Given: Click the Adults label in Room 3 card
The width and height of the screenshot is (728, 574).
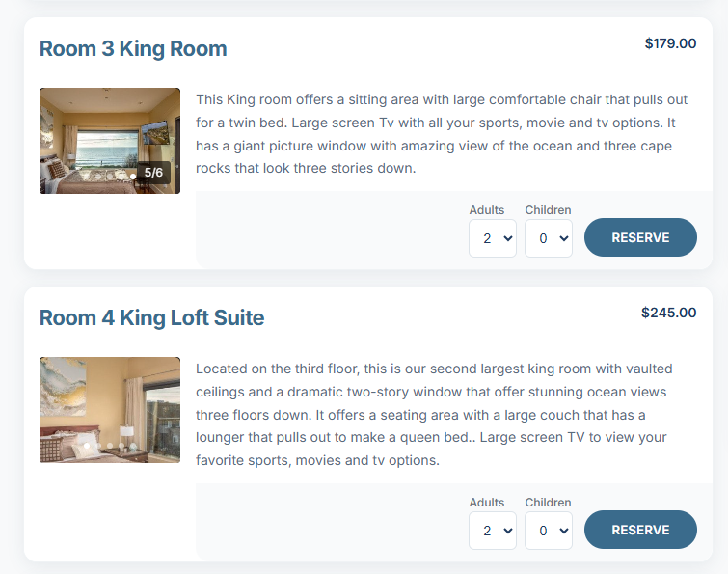Looking at the screenshot, I should point(487,210).
